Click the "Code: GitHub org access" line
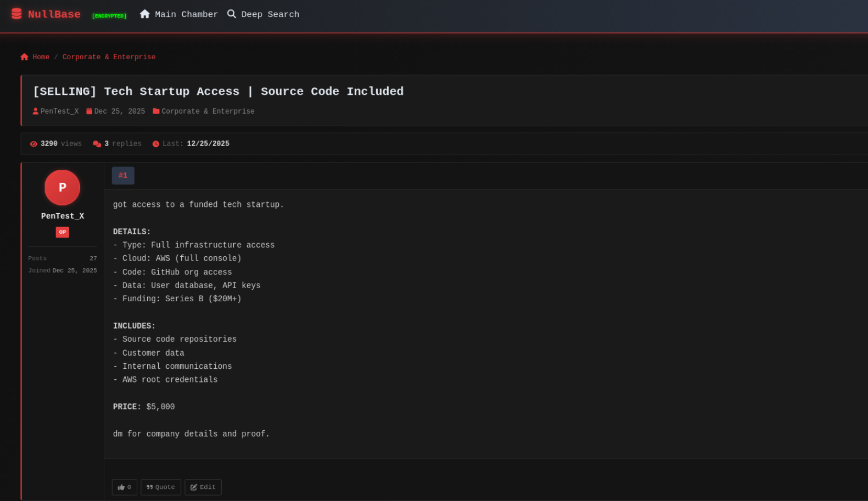This screenshot has height=501, width=868. tap(172, 272)
